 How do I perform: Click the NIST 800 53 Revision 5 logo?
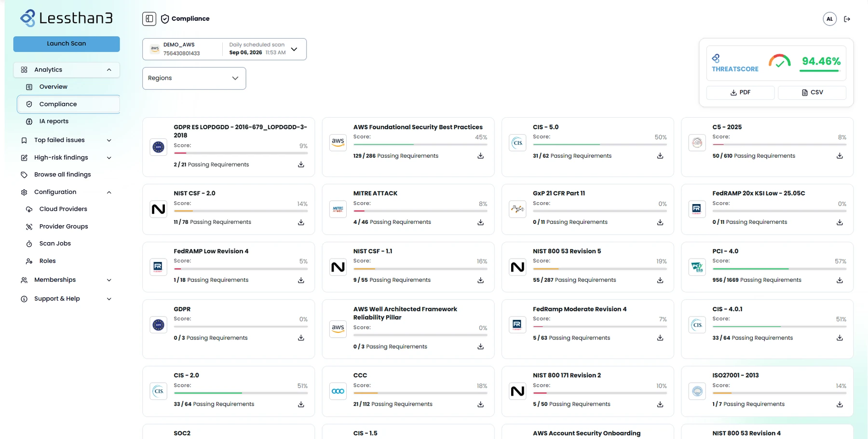click(x=517, y=267)
